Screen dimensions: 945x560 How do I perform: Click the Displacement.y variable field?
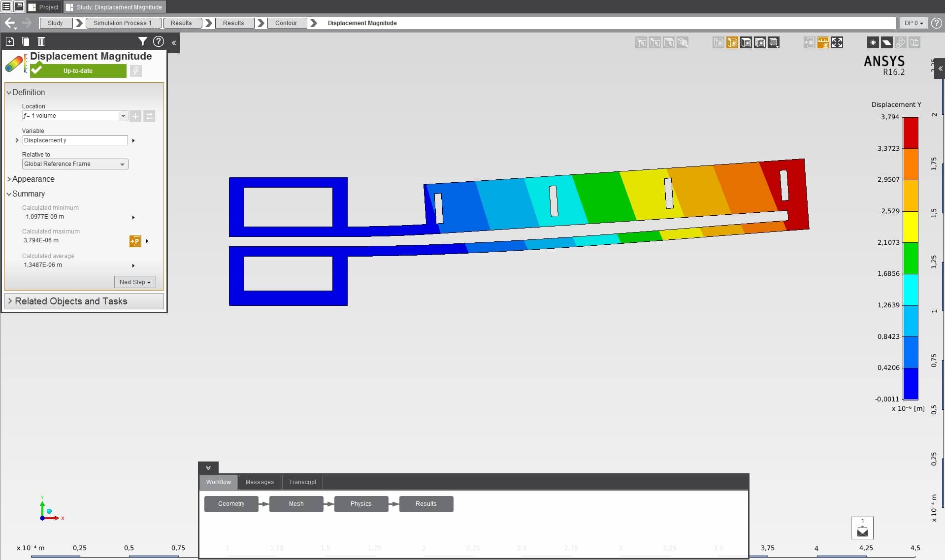tap(75, 140)
